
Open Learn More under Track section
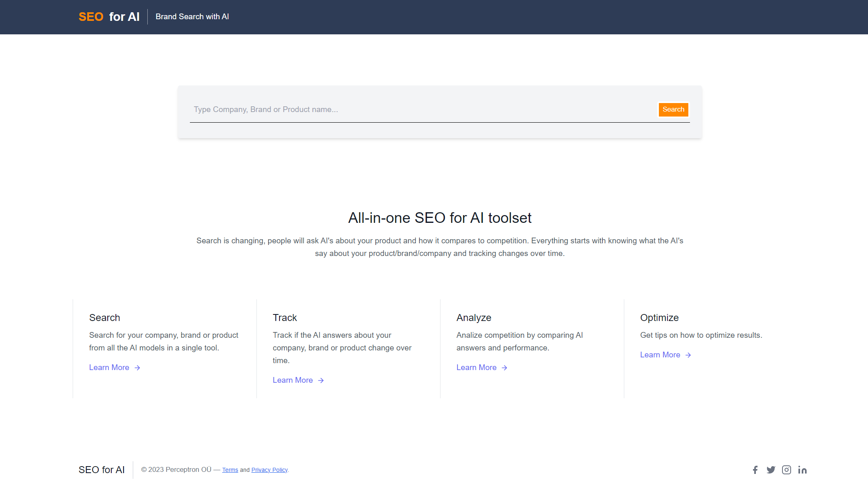[x=293, y=380]
